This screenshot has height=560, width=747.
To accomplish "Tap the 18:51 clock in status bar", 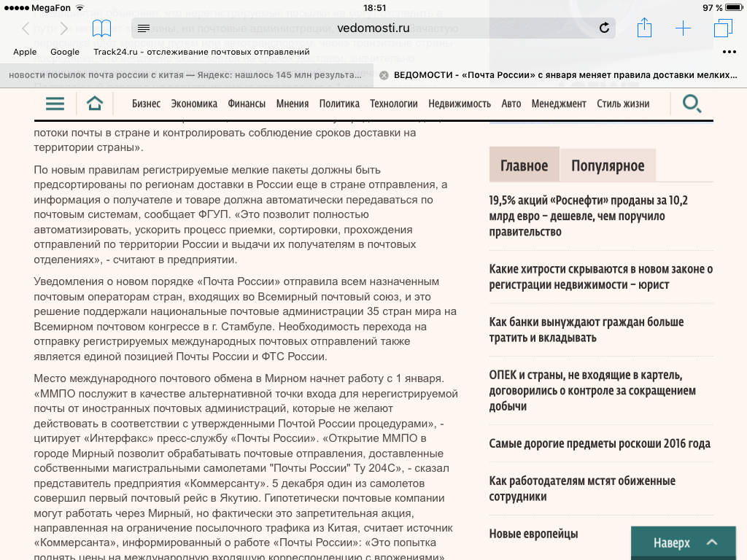I will click(x=374, y=7).
